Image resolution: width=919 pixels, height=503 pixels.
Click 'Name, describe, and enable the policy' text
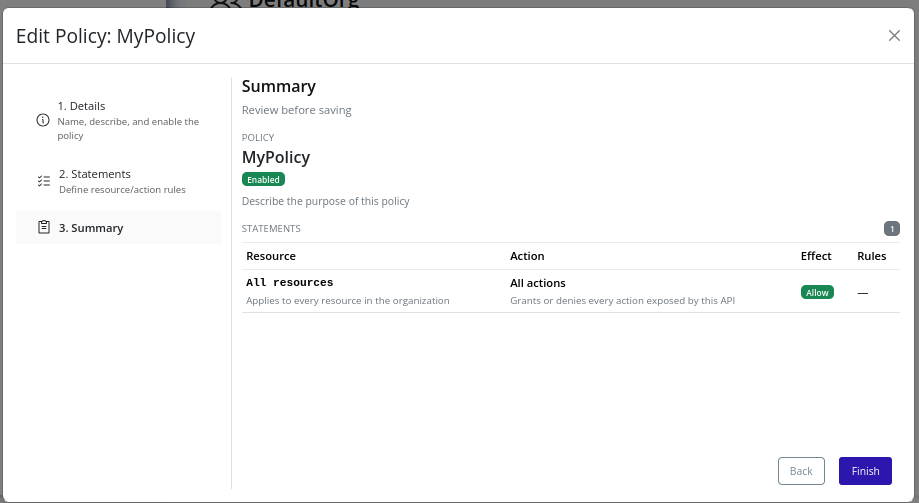pos(128,128)
